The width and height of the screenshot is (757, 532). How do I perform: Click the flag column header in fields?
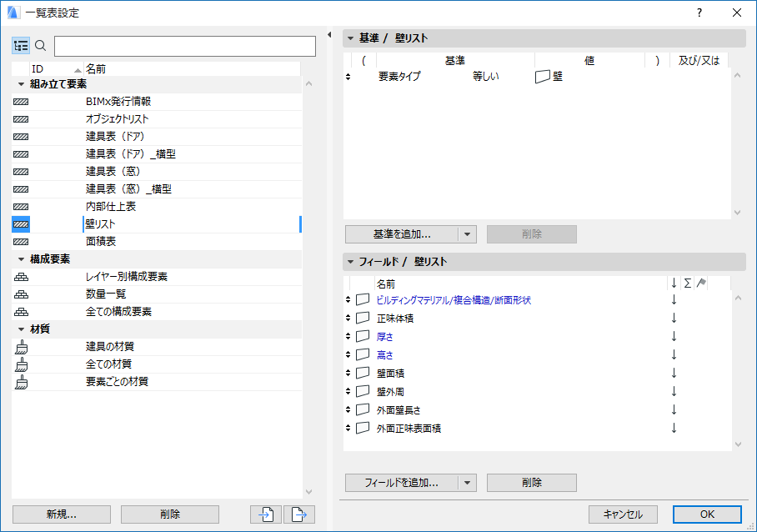(701, 283)
